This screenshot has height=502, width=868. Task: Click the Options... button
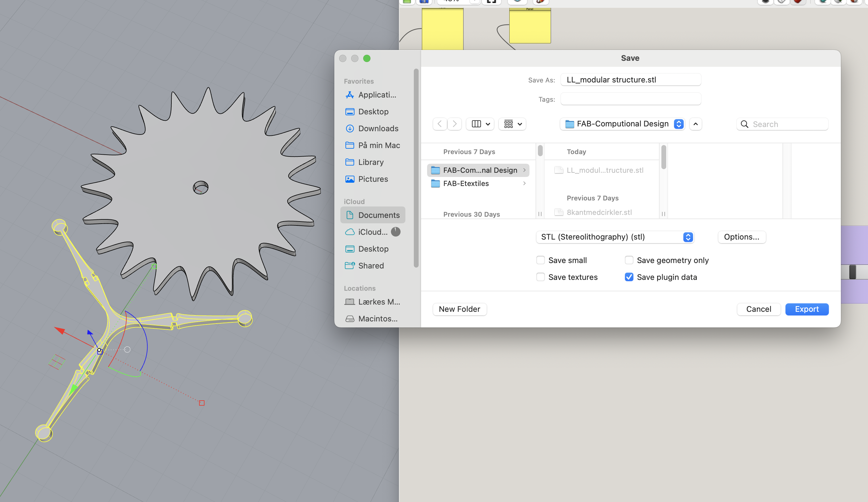(742, 237)
